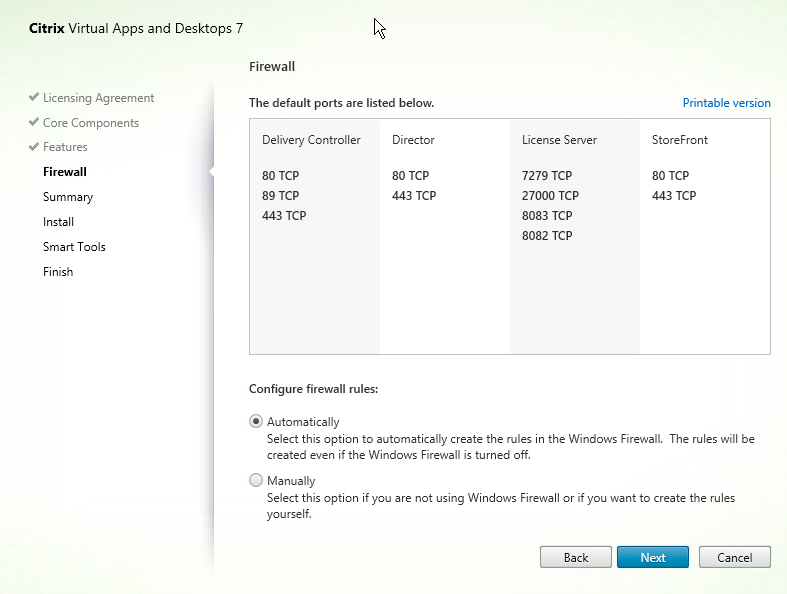
Task: Select the 27000 TCP port entry
Action: (550, 196)
